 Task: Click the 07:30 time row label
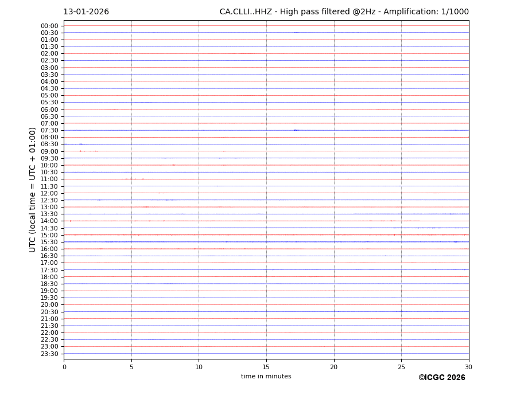[49, 131]
